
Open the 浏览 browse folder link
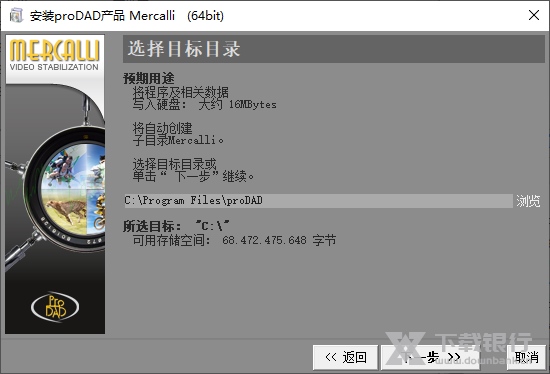528,201
